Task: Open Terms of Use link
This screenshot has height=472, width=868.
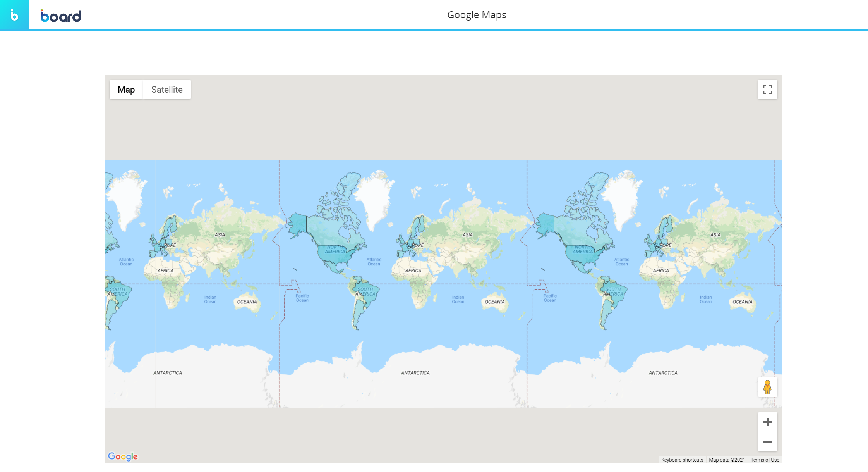Action: 765,460
